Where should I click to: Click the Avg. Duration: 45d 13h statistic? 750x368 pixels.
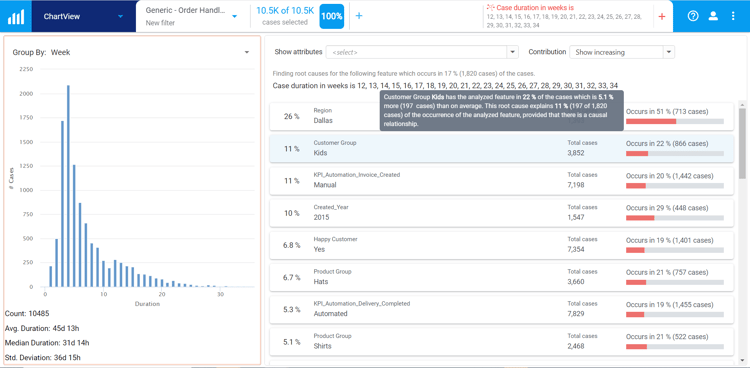click(x=42, y=328)
